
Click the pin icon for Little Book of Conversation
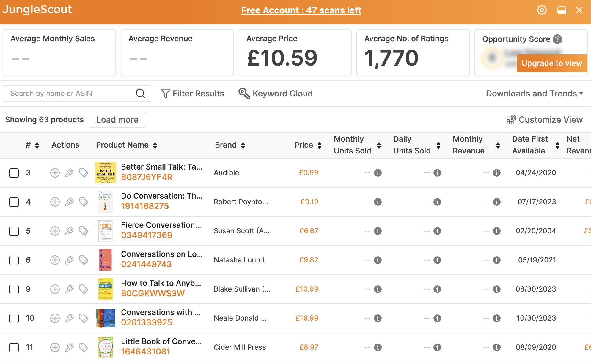[69, 347]
